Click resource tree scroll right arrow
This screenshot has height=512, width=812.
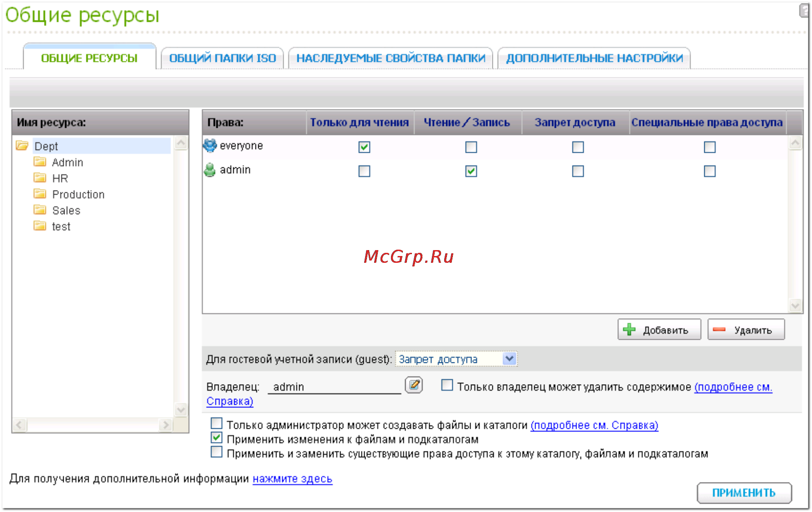pos(165,425)
